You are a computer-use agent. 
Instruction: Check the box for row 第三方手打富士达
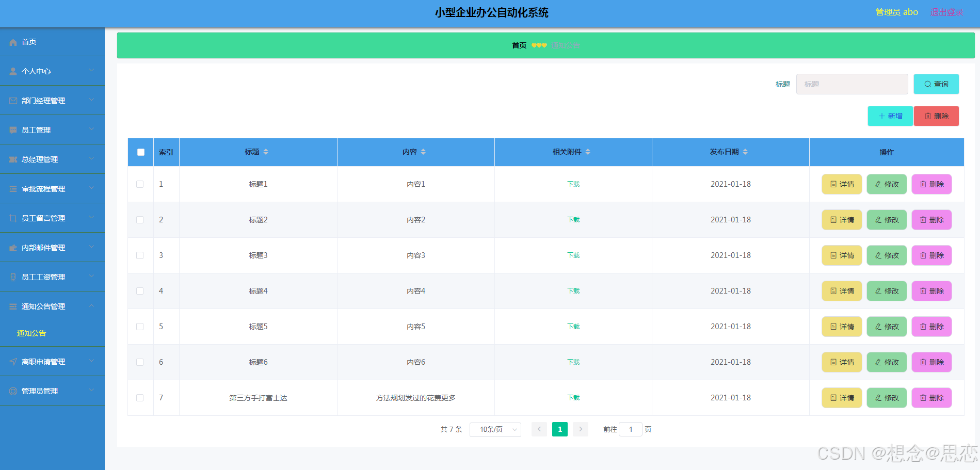coord(140,398)
